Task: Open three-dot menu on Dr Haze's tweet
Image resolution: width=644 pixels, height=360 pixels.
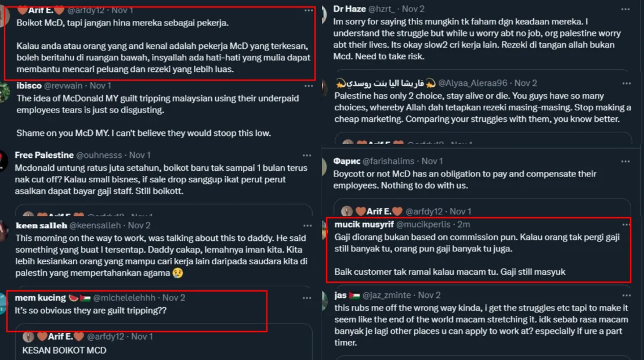Action: pyautogui.click(x=625, y=9)
